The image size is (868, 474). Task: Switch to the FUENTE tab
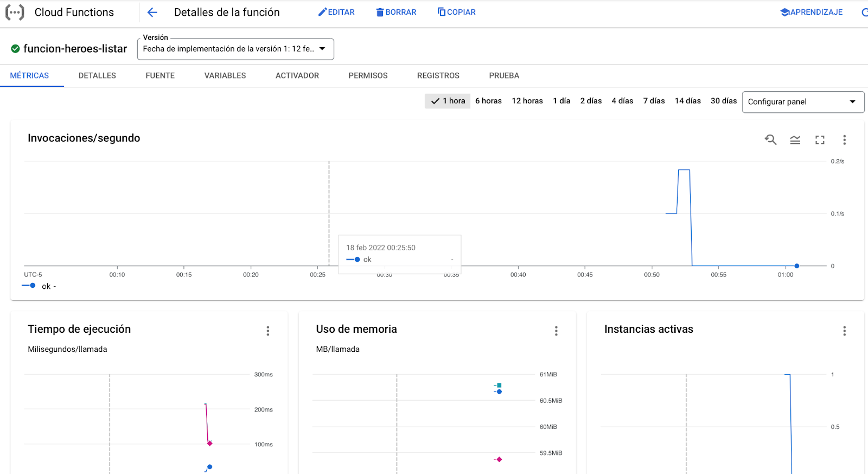click(160, 75)
